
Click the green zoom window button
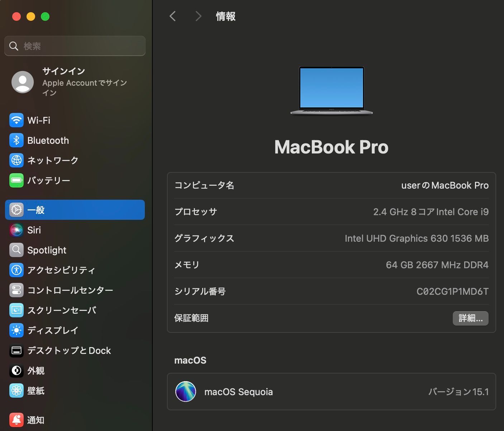pyautogui.click(x=45, y=16)
